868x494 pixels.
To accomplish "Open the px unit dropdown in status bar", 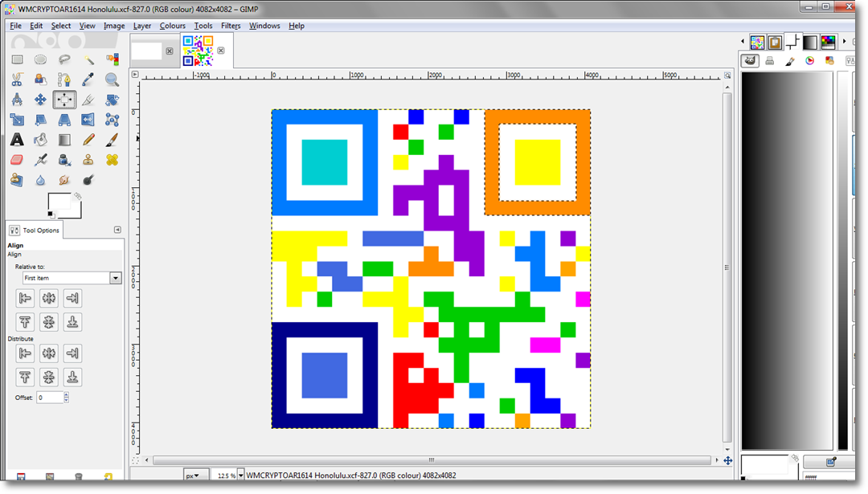I will tap(196, 476).
